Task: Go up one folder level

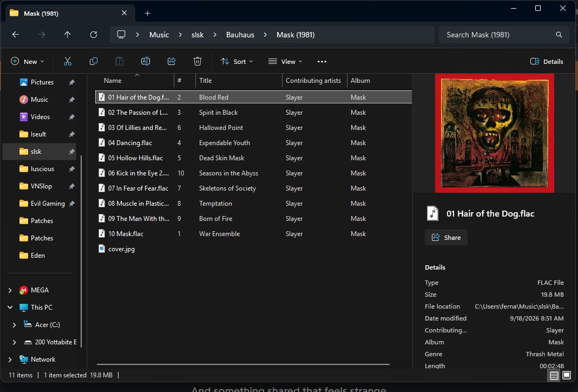Action: tap(68, 35)
